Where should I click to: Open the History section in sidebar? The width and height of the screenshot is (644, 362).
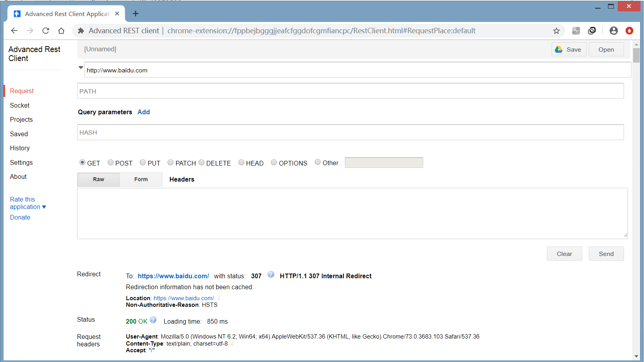(20, 148)
